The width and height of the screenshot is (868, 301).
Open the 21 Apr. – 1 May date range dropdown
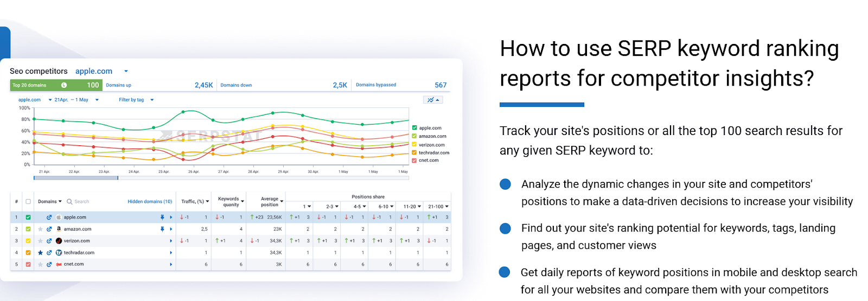(76, 100)
